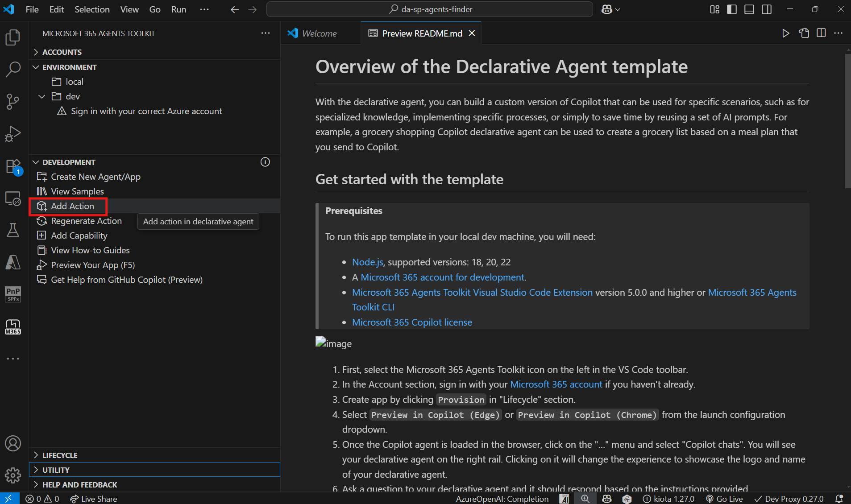Show more menu bar items ellipsis
851x504 pixels.
(x=204, y=9)
